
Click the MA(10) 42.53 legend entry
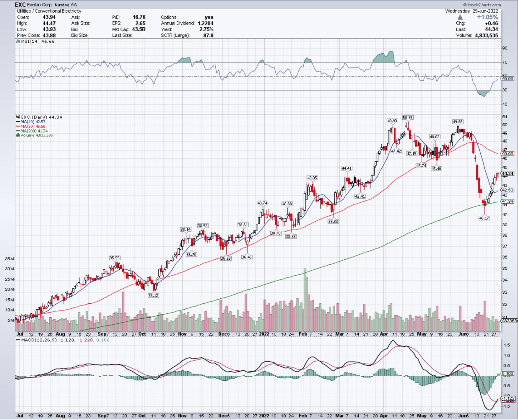click(x=30, y=122)
